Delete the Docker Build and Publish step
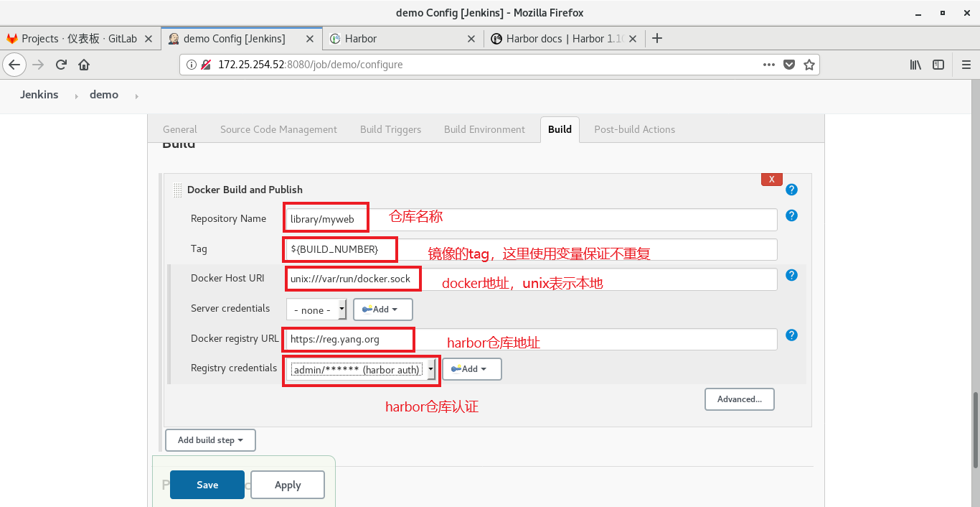The height and width of the screenshot is (507, 980). pos(771,180)
